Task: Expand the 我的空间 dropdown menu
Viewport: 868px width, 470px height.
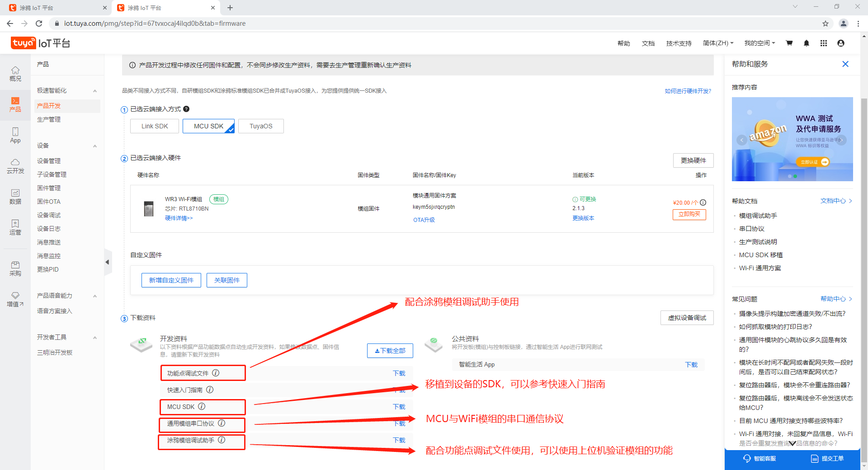Action: (x=759, y=43)
